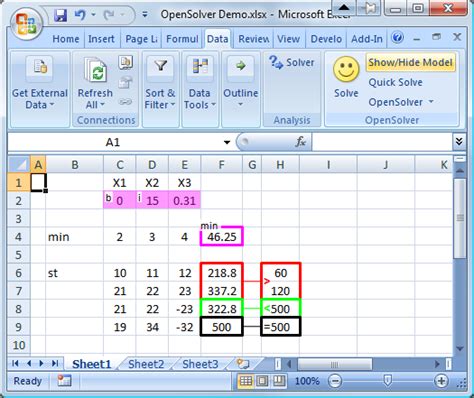Select column C header
The image size is (474, 398).
click(120, 165)
